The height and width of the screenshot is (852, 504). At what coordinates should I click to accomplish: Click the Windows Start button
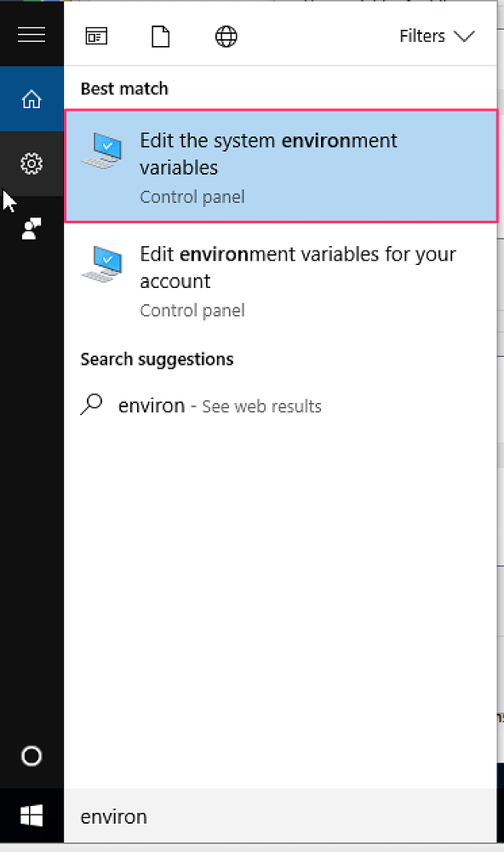pyautogui.click(x=31, y=815)
